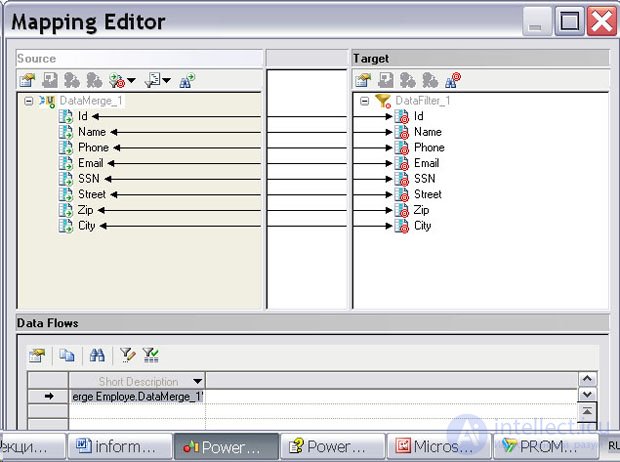Open dropdown arrow beside Source funnel list icon
The width and height of the screenshot is (620, 462).
click(166, 81)
